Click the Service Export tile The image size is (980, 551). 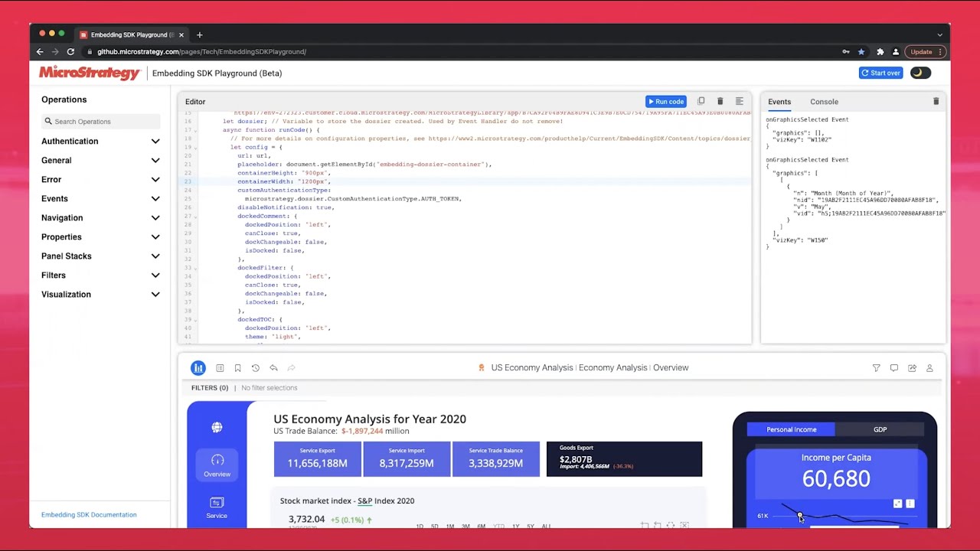(x=317, y=459)
